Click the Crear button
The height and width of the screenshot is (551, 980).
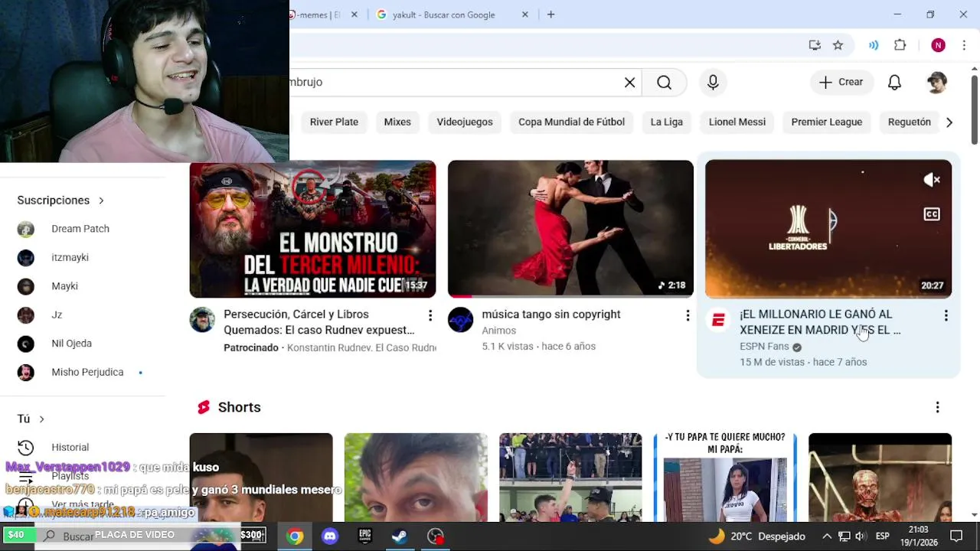coord(841,82)
